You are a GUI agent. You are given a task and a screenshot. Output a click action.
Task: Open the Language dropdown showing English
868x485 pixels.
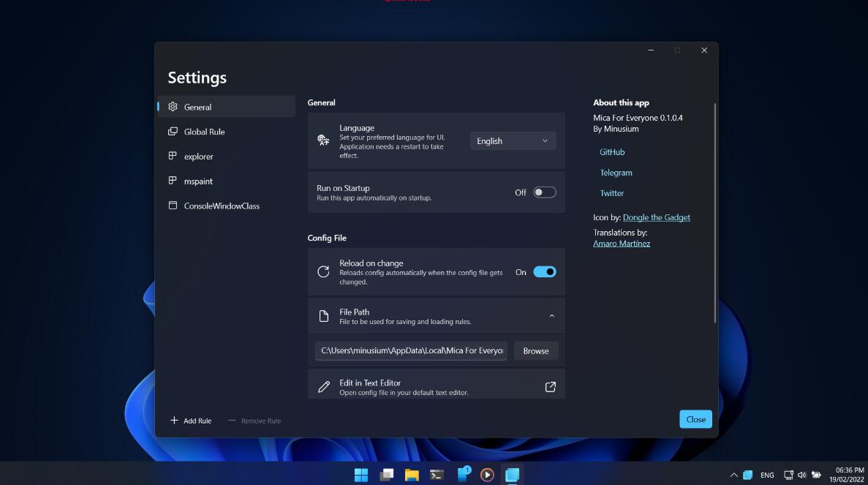coord(513,141)
